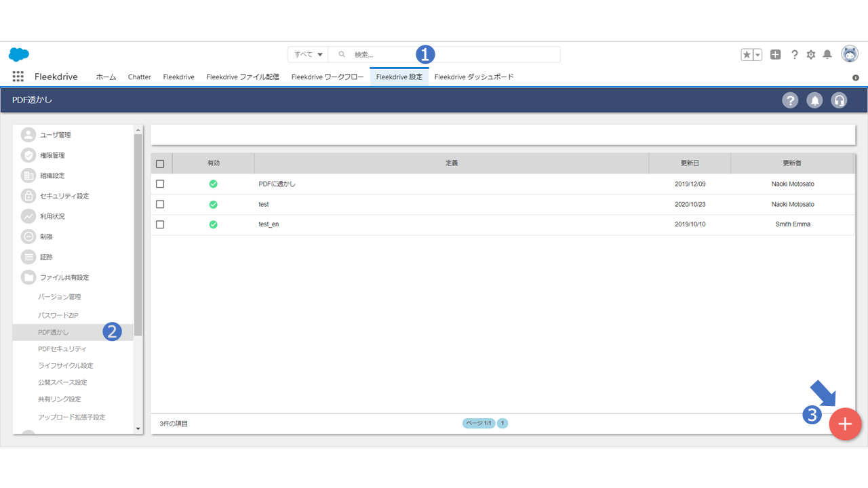The height and width of the screenshot is (488, 868).
Task: Click the red plus add button
Action: (x=845, y=424)
